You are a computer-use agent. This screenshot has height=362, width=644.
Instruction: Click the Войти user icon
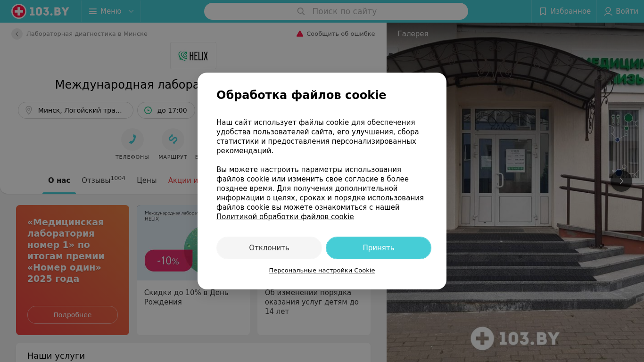pyautogui.click(x=608, y=11)
